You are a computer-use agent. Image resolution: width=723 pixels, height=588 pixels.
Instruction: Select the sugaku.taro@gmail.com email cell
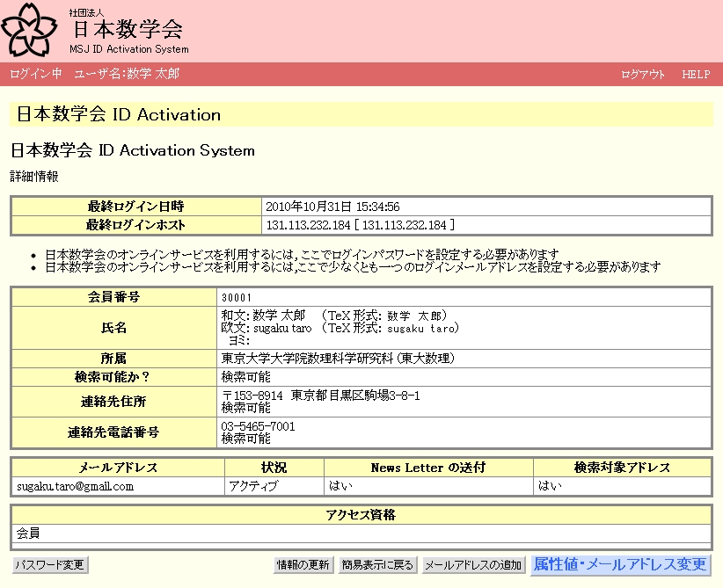pos(75,486)
